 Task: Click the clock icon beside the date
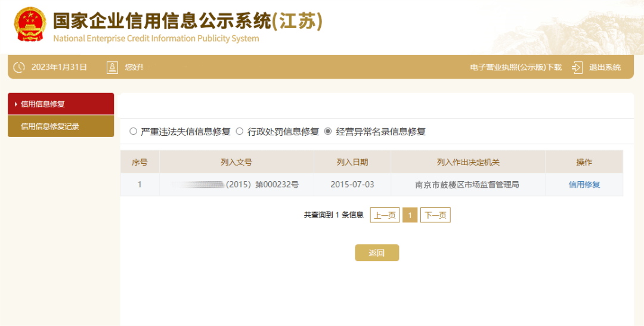click(19, 67)
